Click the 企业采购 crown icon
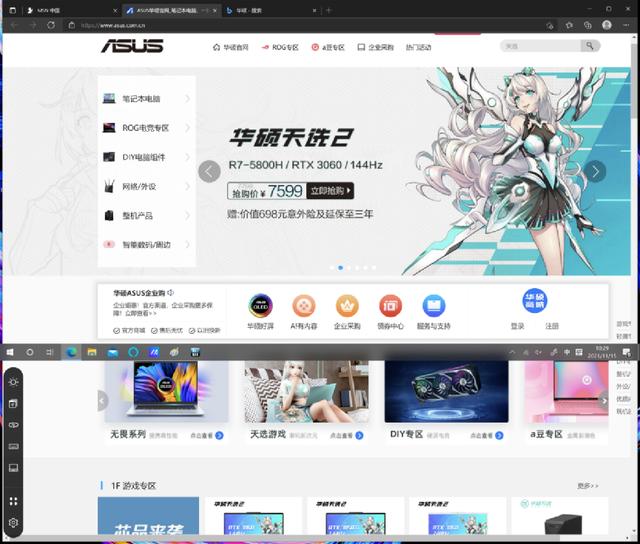Screen dimensions: 640x544 pyautogui.click(x=347, y=306)
